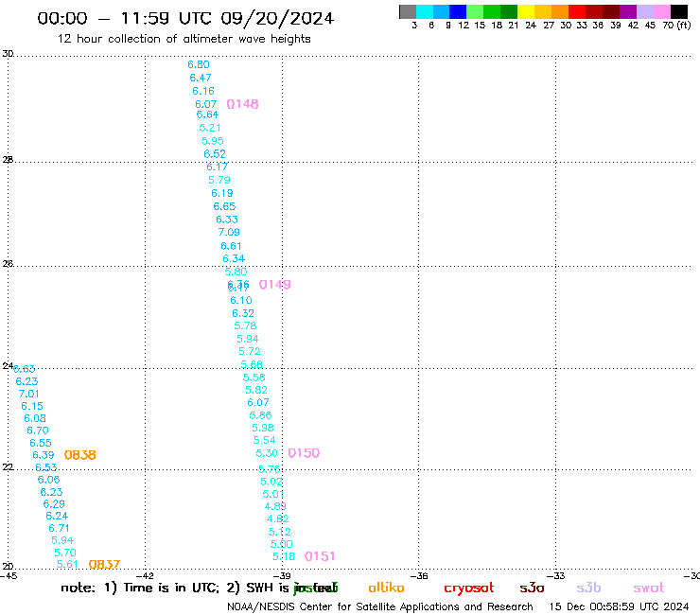The image size is (700, 615).
Task: Click the wave height value 5.61
Action: (67, 564)
